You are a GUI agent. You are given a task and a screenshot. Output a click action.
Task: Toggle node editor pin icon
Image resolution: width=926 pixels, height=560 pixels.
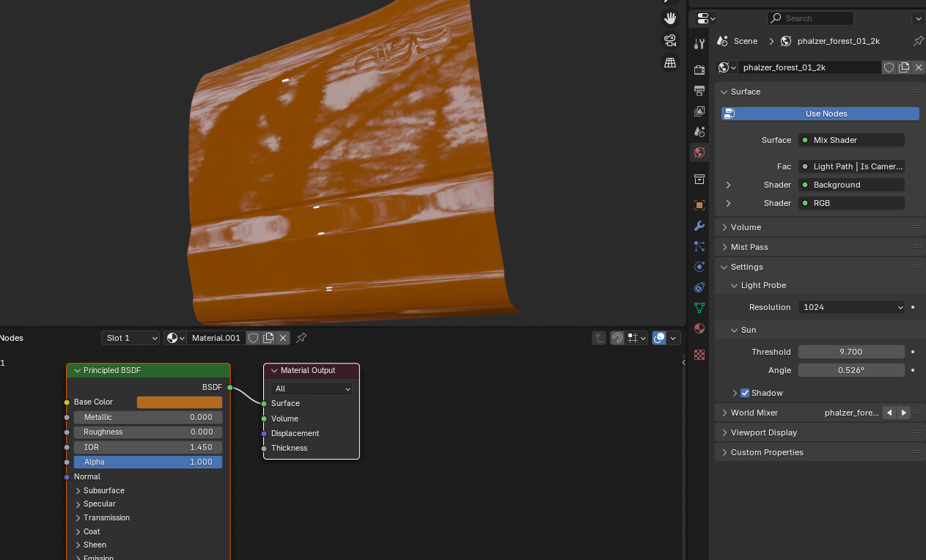(x=301, y=338)
